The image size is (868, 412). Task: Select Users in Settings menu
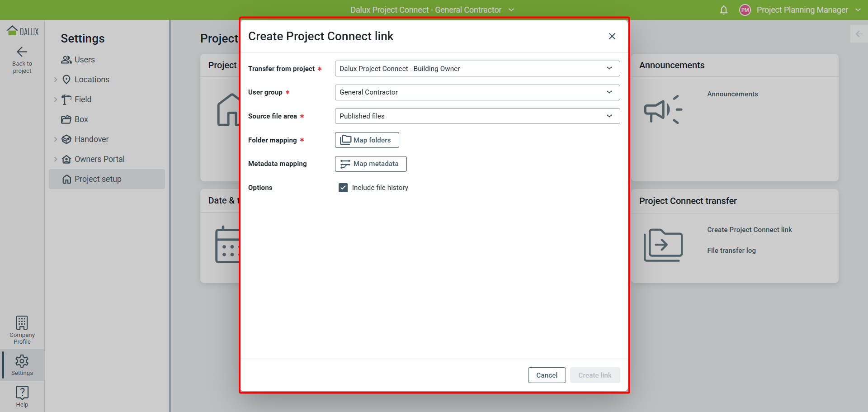tap(84, 60)
